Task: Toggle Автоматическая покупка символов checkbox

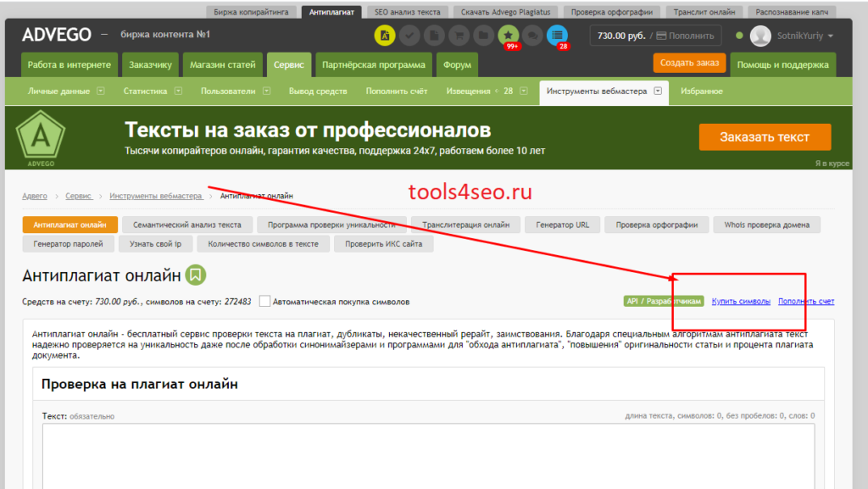Action: click(264, 302)
